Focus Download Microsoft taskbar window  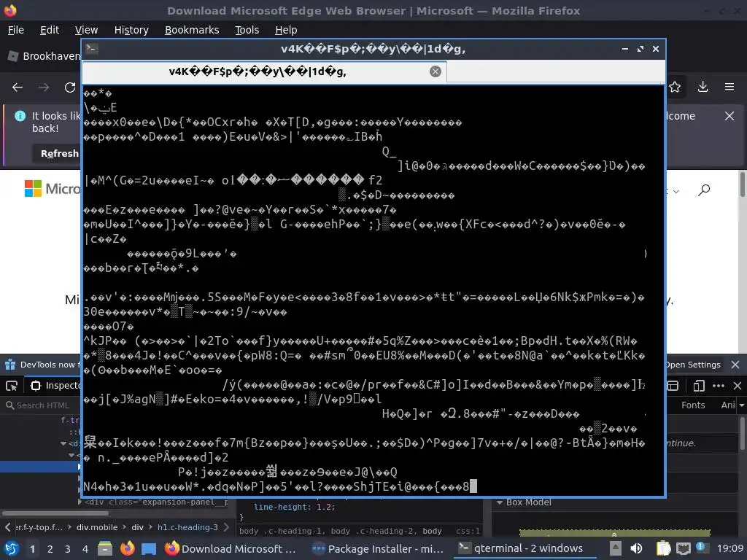(231, 548)
